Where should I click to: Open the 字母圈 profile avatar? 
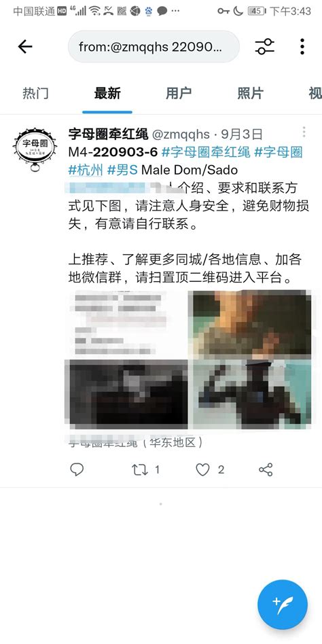click(35, 149)
